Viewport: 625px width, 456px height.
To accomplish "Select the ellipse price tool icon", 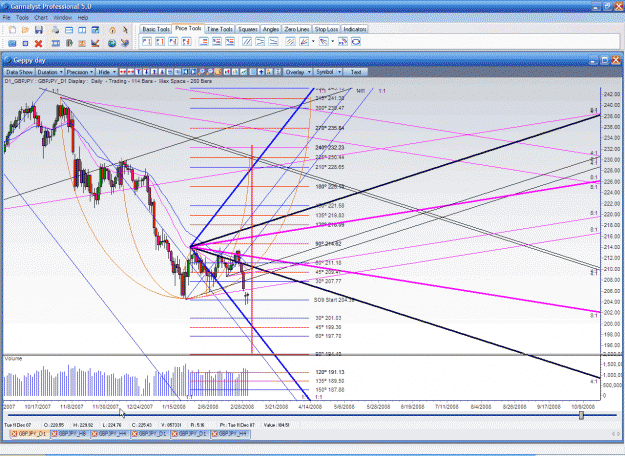I will pyautogui.click(x=356, y=41).
